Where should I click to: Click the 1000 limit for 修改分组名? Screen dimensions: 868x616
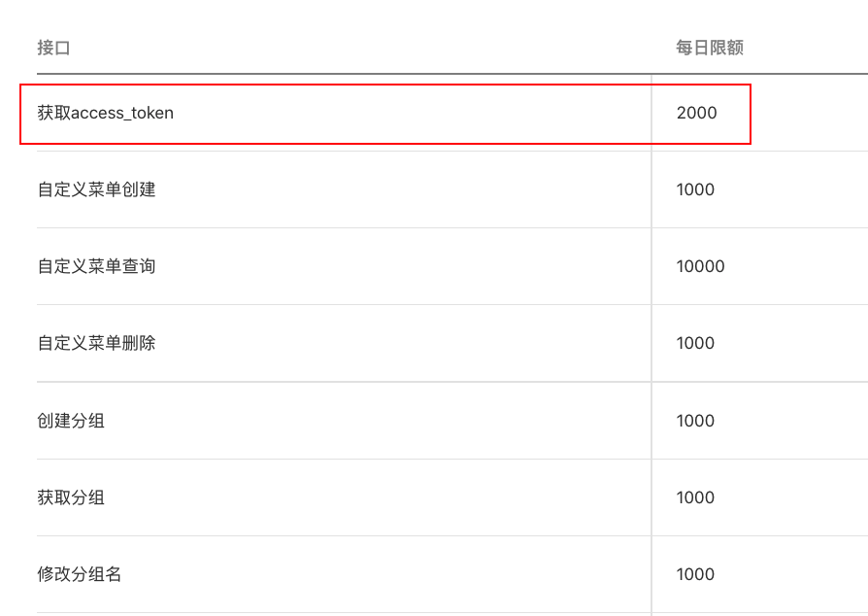695,574
